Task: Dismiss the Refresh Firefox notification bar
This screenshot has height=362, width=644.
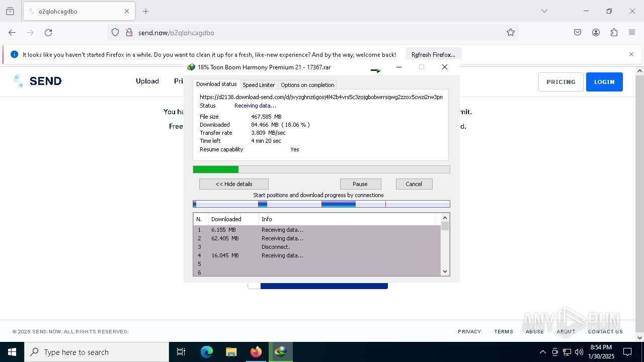Action: tap(631, 54)
